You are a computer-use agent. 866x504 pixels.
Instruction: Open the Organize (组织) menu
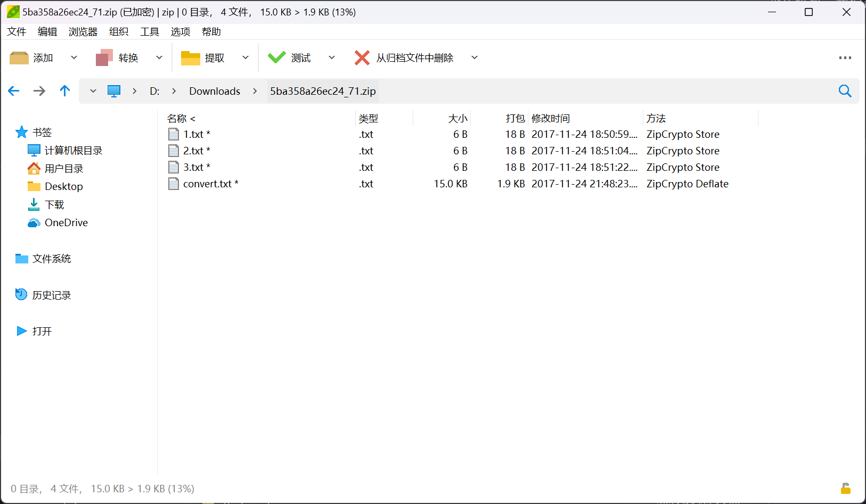119,31
